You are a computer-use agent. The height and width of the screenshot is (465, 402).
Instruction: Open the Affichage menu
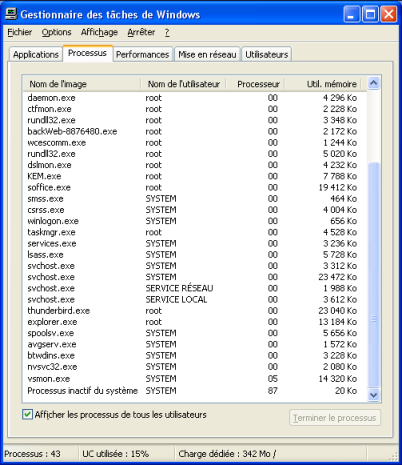tap(99, 32)
